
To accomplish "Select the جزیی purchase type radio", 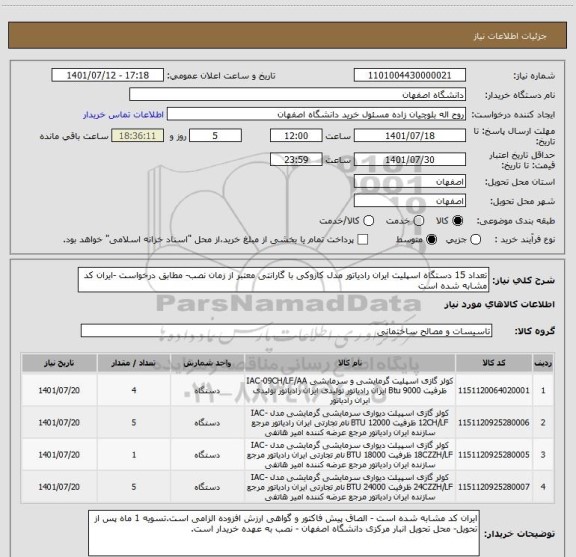I will (x=476, y=240).
